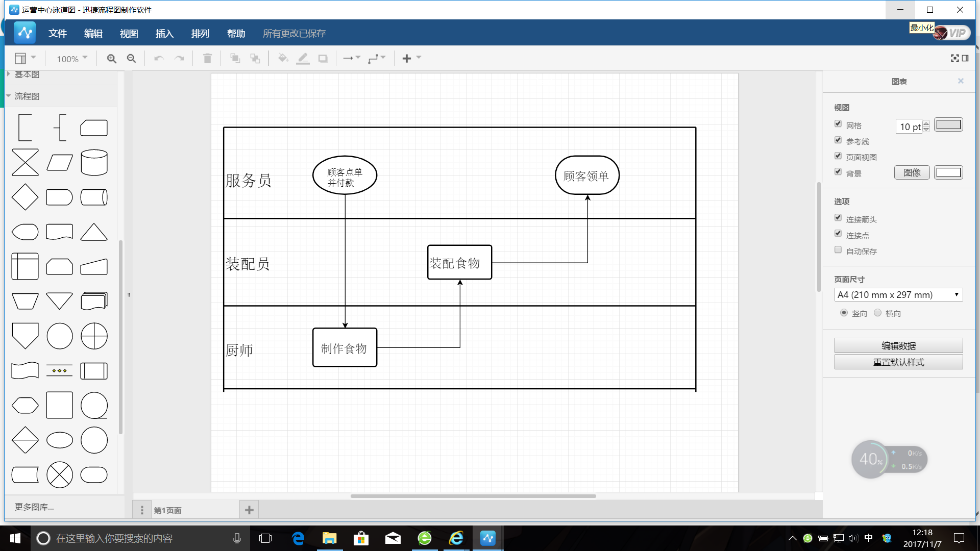Open the A4 page size dropdown
Viewport: 980px width, 551px height.
tap(898, 295)
